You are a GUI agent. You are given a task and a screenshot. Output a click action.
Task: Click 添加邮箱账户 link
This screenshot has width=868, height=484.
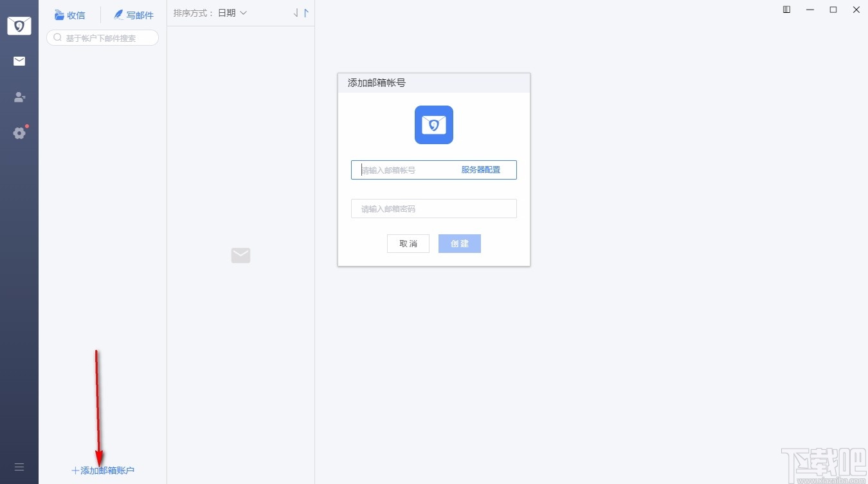click(x=103, y=470)
